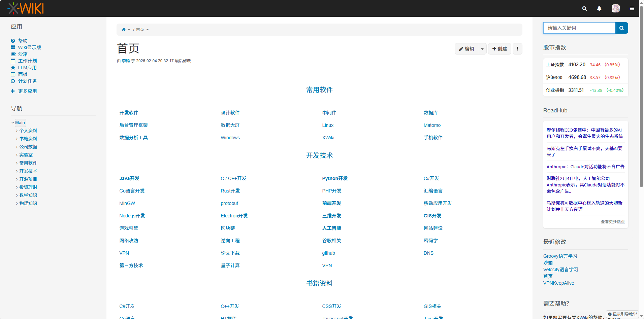Open the notifications bell
Screen dimensions: 644x319
point(599,8)
